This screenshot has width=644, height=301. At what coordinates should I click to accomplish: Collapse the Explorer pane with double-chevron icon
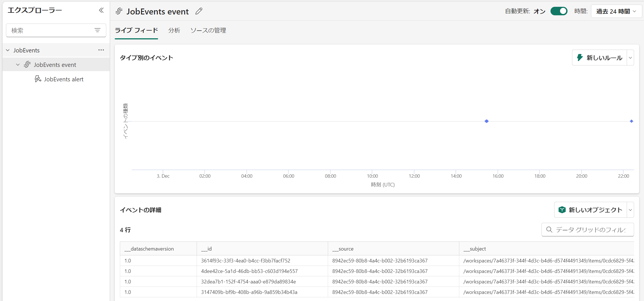click(101, 10)
